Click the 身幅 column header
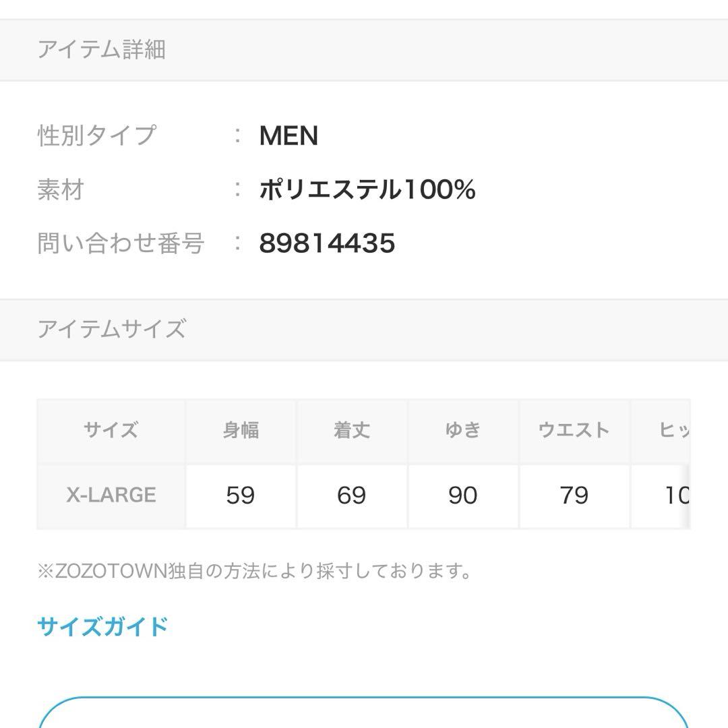728x728 pixels. click(x=241, y=430)
